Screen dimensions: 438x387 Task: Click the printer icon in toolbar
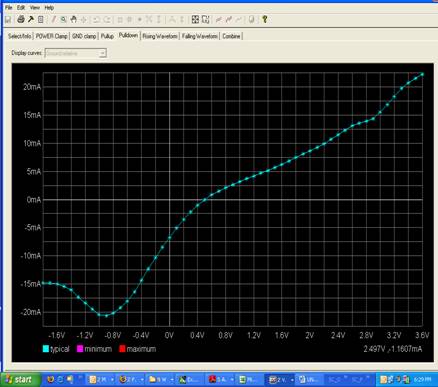click(x=21, y=19)
